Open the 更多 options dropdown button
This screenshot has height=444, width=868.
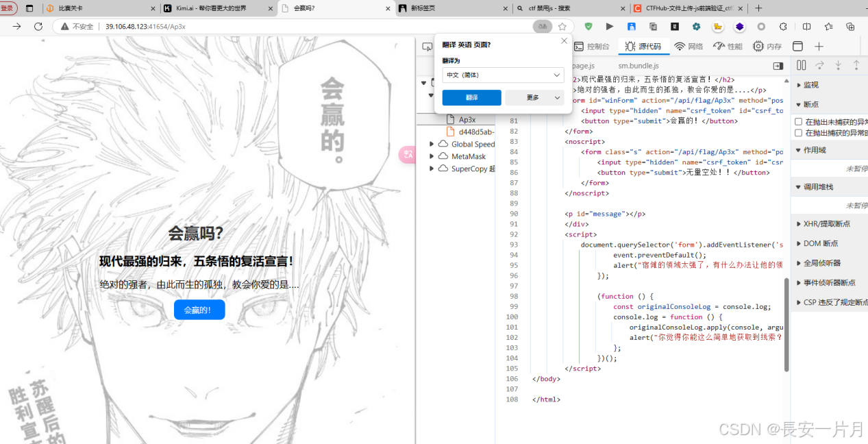tap(534, 97)
